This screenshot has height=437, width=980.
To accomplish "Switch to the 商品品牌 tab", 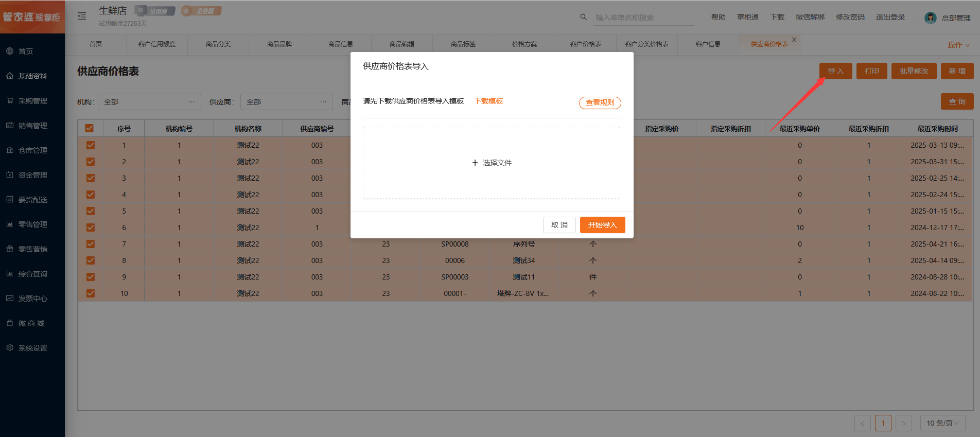I will pyautogui.click(x=279, y=44).
